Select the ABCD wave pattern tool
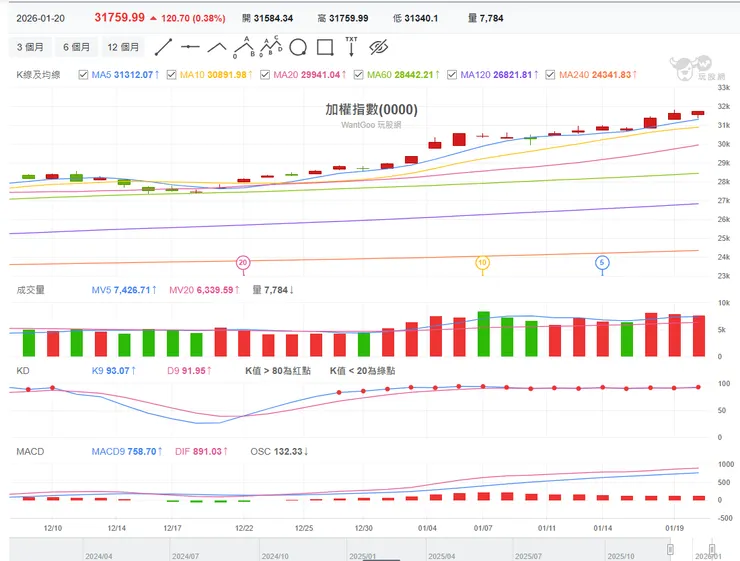 point(271,46)
